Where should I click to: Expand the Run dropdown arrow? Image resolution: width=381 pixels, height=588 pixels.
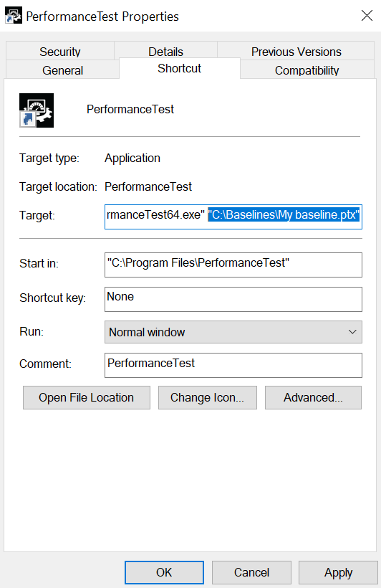tap(352, 332)
